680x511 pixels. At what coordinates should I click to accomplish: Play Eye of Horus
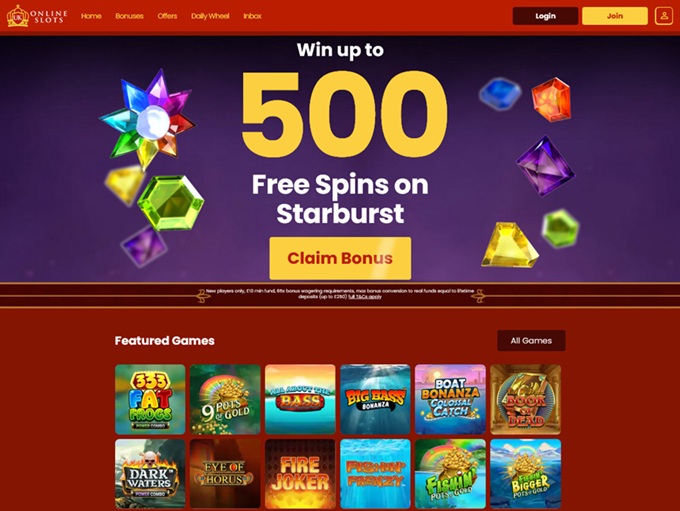coord(225,474)
